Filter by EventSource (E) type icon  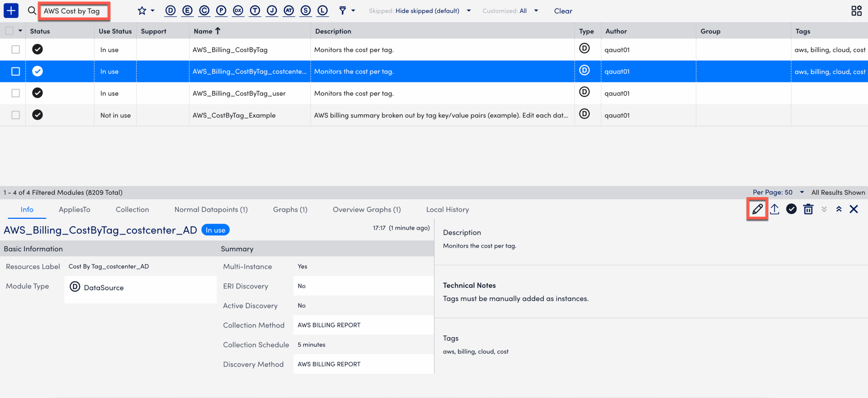(x=187, y=11)
